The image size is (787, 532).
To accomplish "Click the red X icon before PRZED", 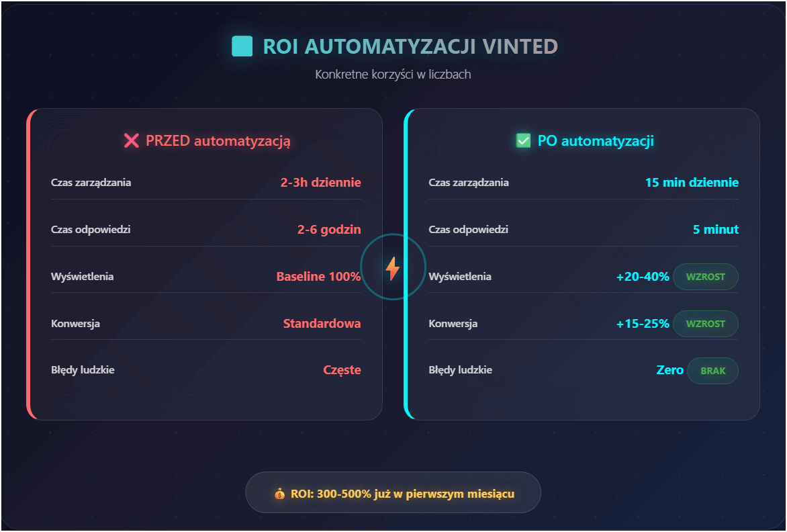I will (x=131, y=141).
